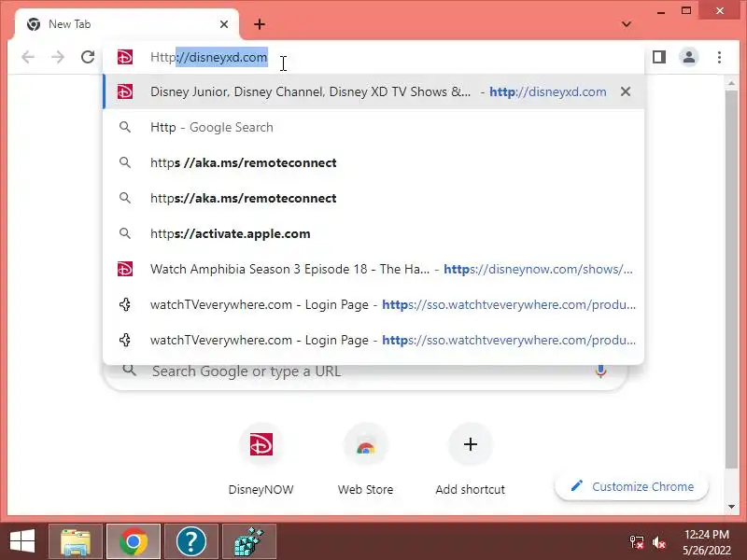The height and width of the screenshot is (560, 747).
Task: Open the Chrome three-dot menu
Action: [719, 57]
